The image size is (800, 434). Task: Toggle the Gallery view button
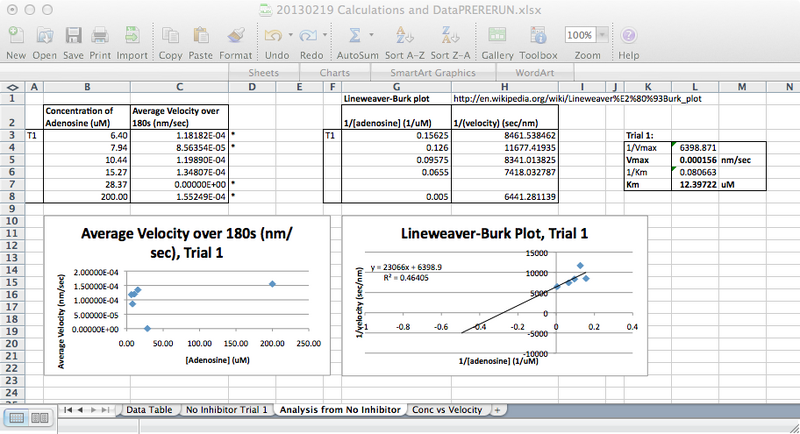pos(497,36)
